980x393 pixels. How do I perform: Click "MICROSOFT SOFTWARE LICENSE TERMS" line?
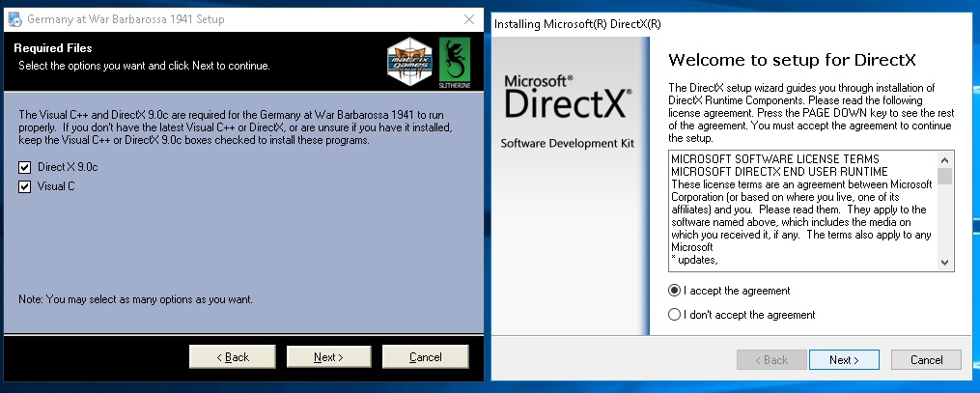click(x=775, y=158)
